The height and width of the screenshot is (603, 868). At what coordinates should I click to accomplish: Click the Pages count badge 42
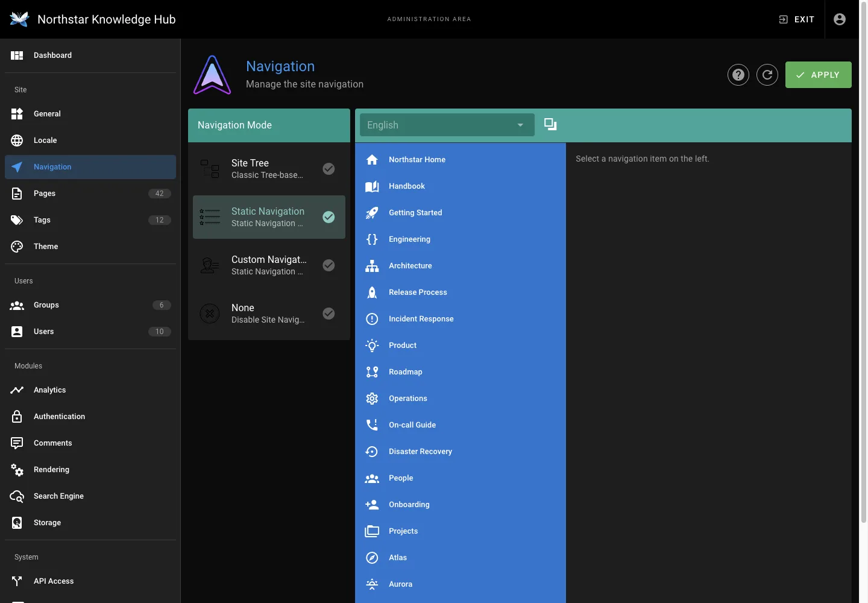click(160, 194)
